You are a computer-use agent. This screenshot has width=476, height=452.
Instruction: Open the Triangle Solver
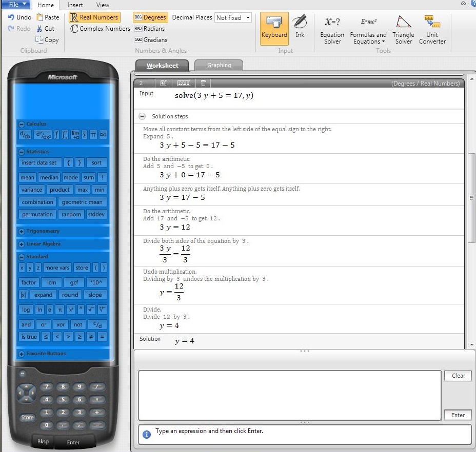pyautogui.click(x=403, y=29)
